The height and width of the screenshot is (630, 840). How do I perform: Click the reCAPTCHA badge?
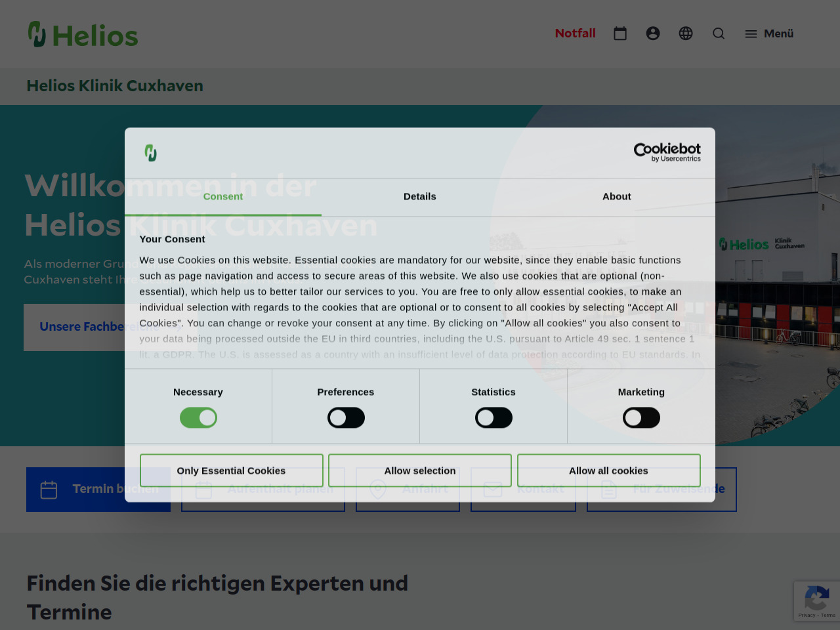(816, 600)
